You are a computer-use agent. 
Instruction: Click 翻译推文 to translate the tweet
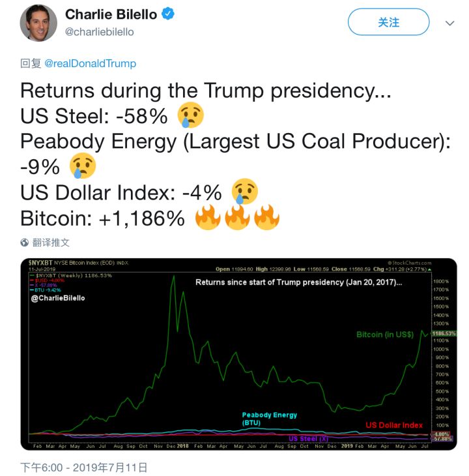(51, 243)
